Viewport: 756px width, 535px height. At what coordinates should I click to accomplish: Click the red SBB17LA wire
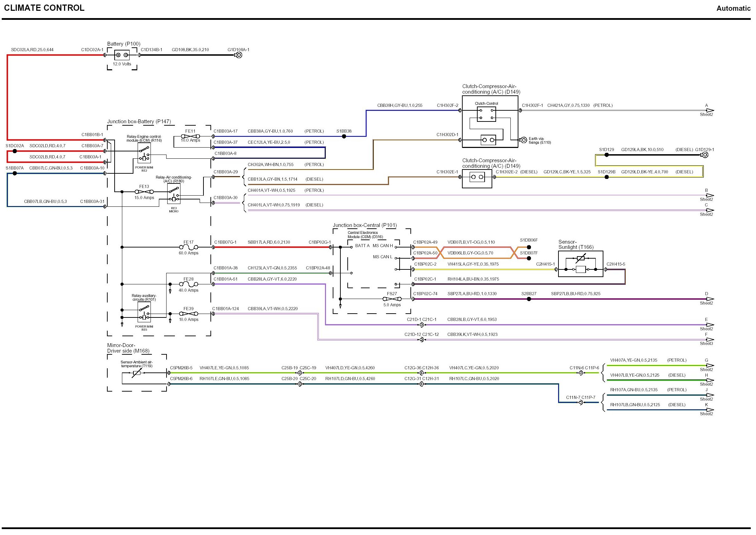(x=272, y=247)
